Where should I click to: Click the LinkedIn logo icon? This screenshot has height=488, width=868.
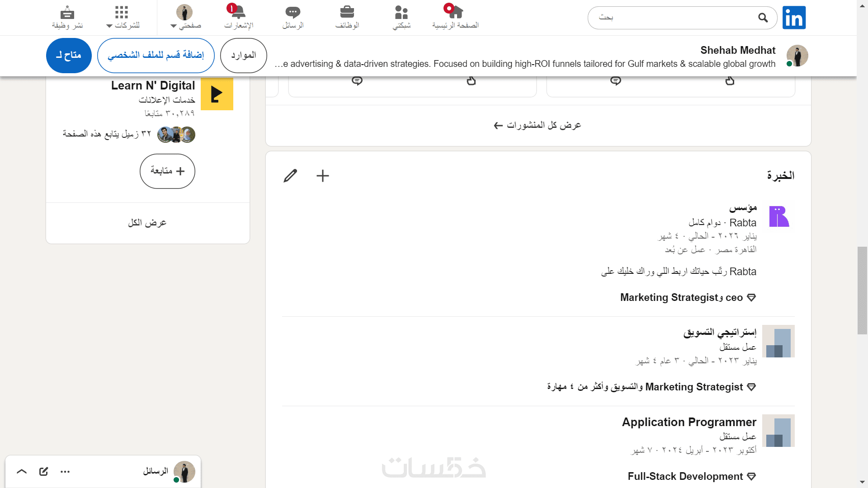point(794,18)
